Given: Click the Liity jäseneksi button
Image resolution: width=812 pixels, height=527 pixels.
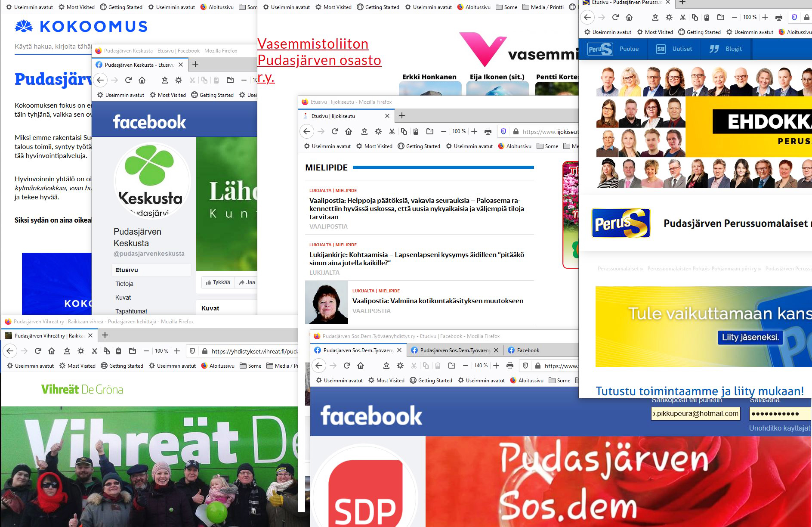Looking at the screenshot, I should click(750, 337).
